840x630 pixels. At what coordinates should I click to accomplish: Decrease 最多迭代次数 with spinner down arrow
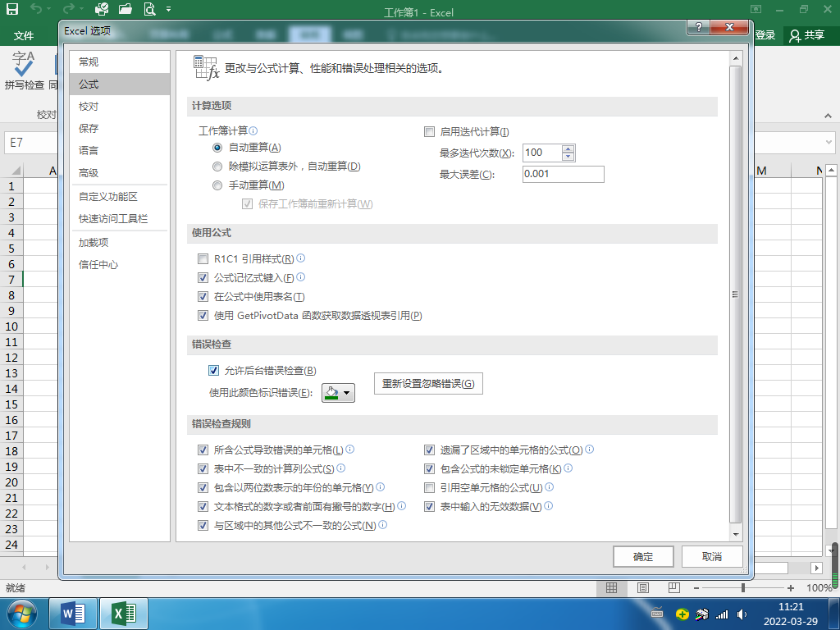568,157
